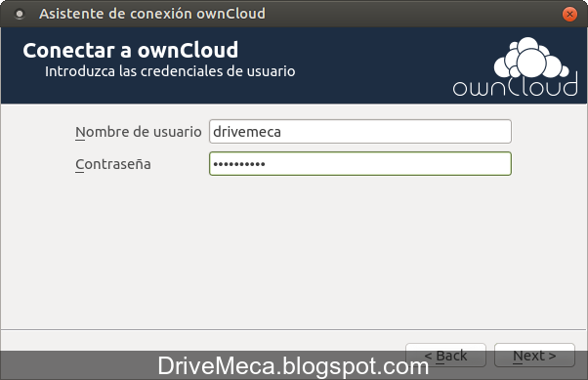588x380 pixels.
Task: Focus the Contraseña password field
Action: [x=360, y=163]
